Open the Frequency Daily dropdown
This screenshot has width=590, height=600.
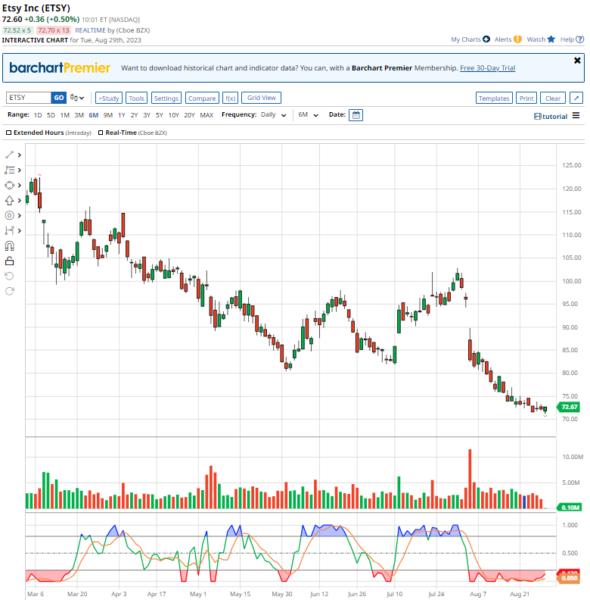[273, 115]
